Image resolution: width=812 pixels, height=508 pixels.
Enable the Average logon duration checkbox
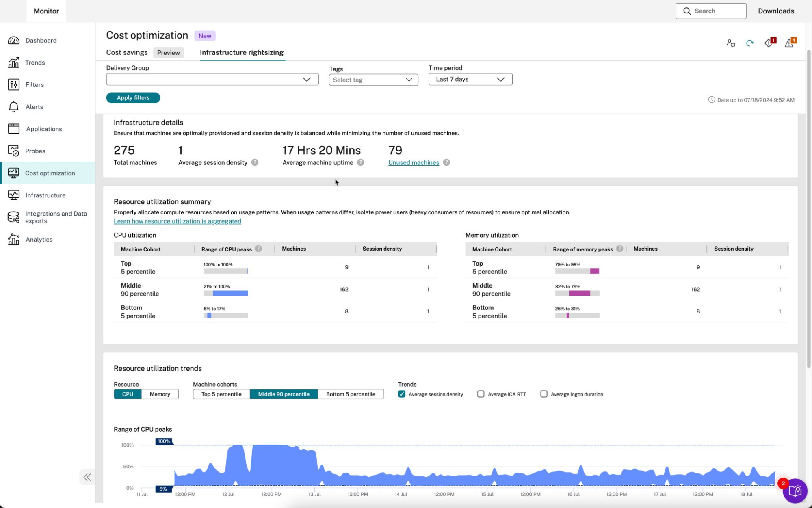pos(544,394)
